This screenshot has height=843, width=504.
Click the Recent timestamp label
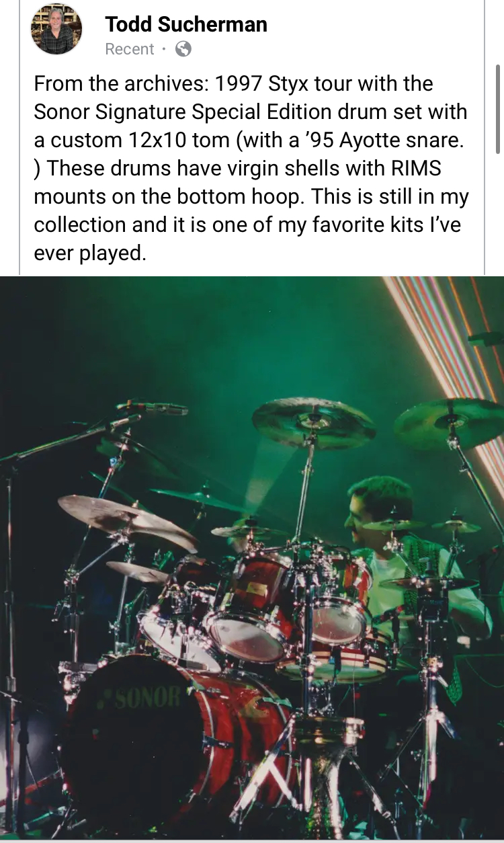130,49
